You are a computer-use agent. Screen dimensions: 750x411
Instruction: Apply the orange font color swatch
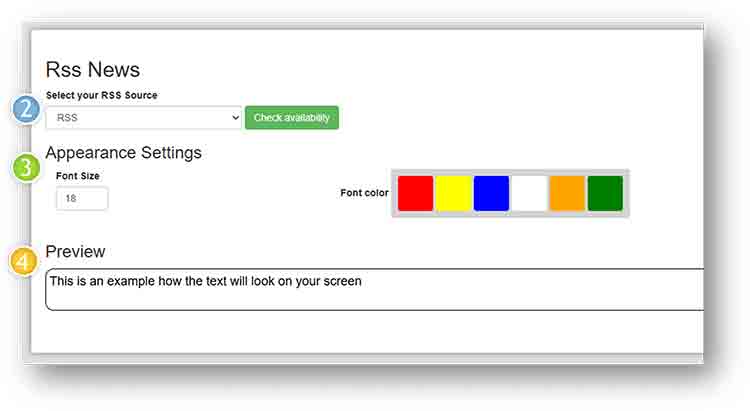[x=567, y=193]
